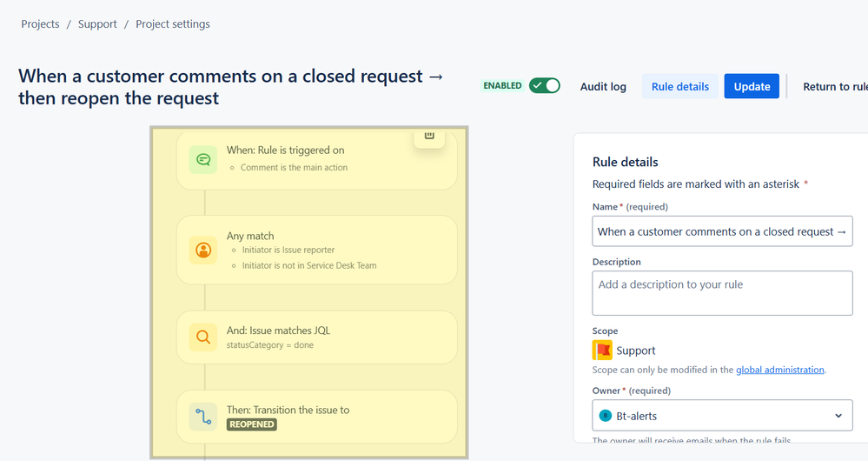Click the user condition icon for Any match
Screen dimensions: 868x461
click(203, 250)
